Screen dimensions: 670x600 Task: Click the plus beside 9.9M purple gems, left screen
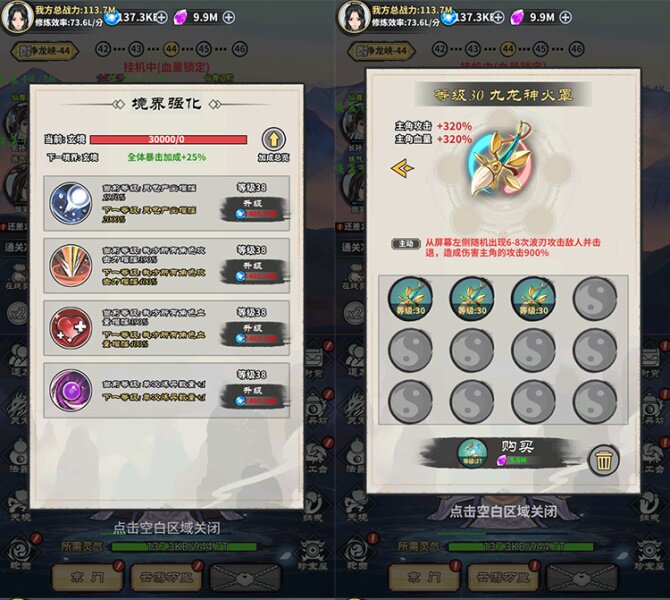click(x=229, y=18)
